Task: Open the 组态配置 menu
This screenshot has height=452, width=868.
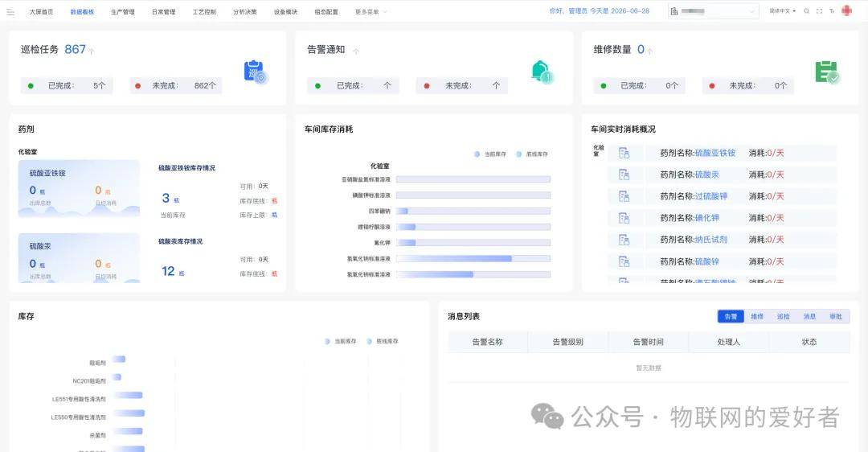Action: [326, 11]
